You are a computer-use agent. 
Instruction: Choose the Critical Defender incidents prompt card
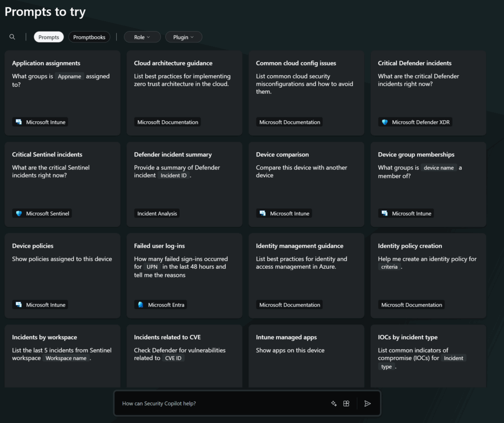(x=428, y=93)
